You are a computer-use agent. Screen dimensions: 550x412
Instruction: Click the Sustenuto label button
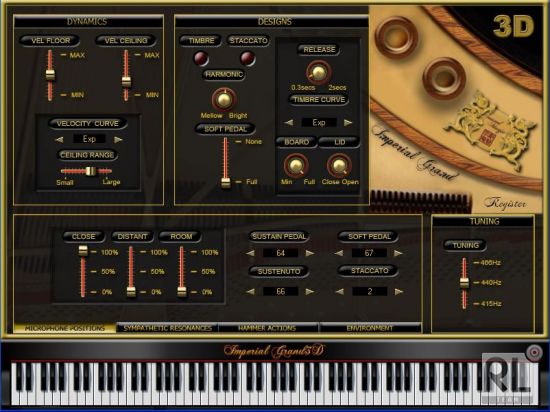click(279, 271)
